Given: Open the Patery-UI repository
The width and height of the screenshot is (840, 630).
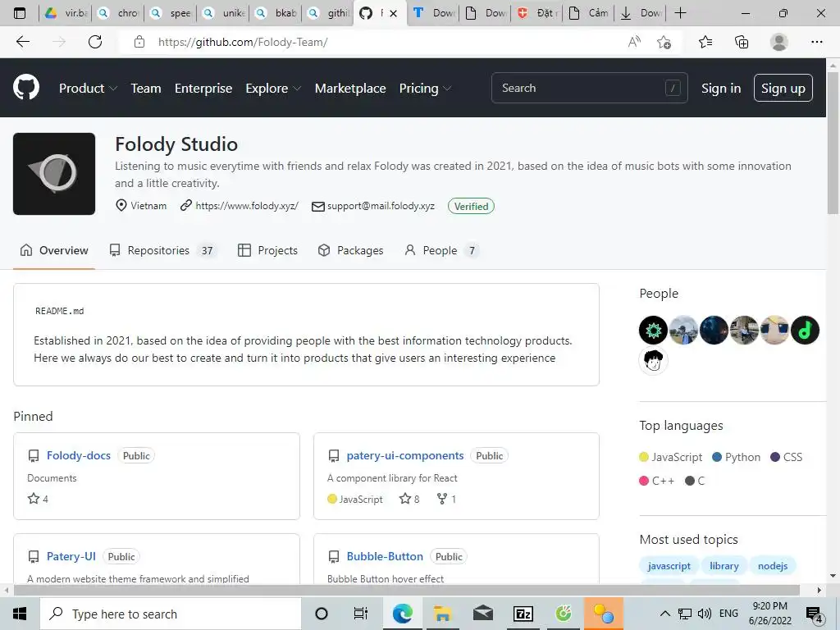Looking at the screenshot, I should pos(71,556).
